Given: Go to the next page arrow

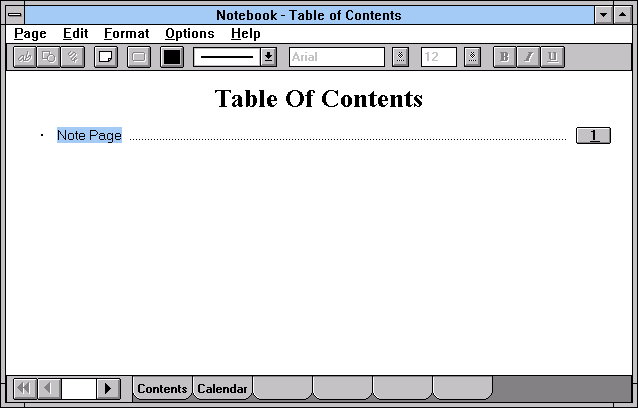Looking at the screenshot, I should pos(108,388).
